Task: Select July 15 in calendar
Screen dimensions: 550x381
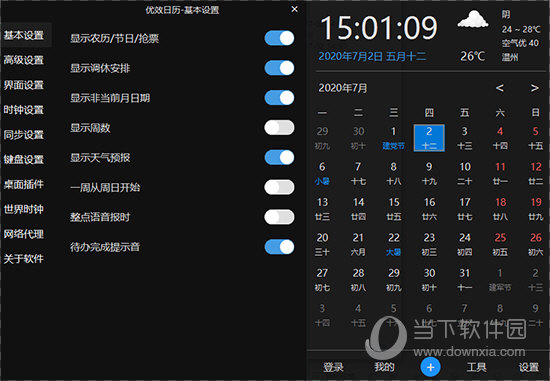Action: [394, 209]
